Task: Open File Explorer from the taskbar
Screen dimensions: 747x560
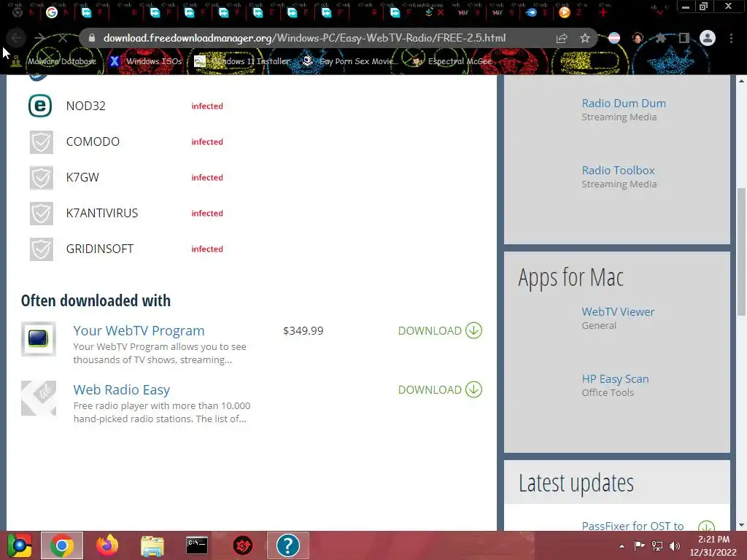Action: (152, 545)
